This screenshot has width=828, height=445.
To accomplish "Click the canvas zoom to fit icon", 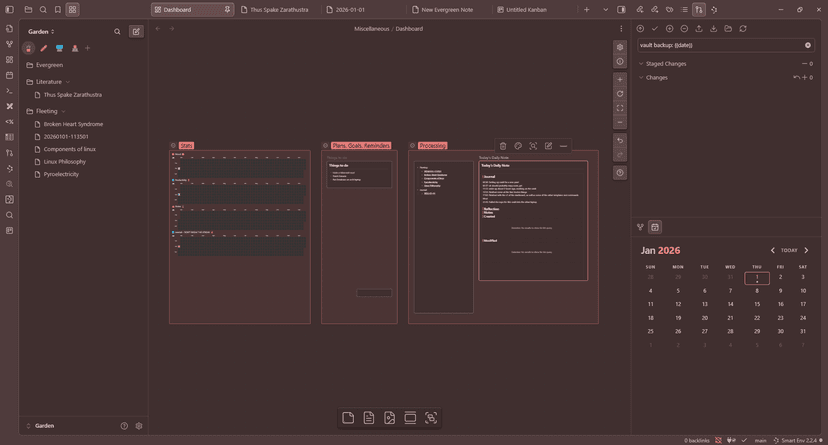I will (620, 108).
